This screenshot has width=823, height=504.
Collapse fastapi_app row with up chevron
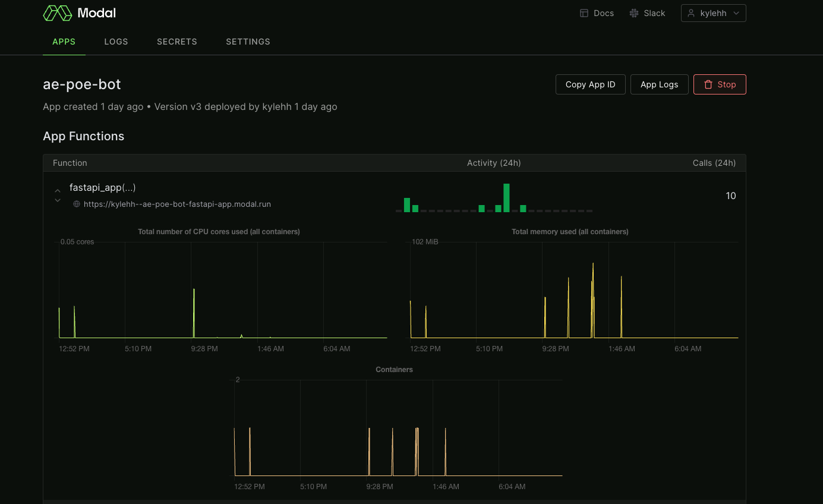pyautogui.click(x=58, y=191)
